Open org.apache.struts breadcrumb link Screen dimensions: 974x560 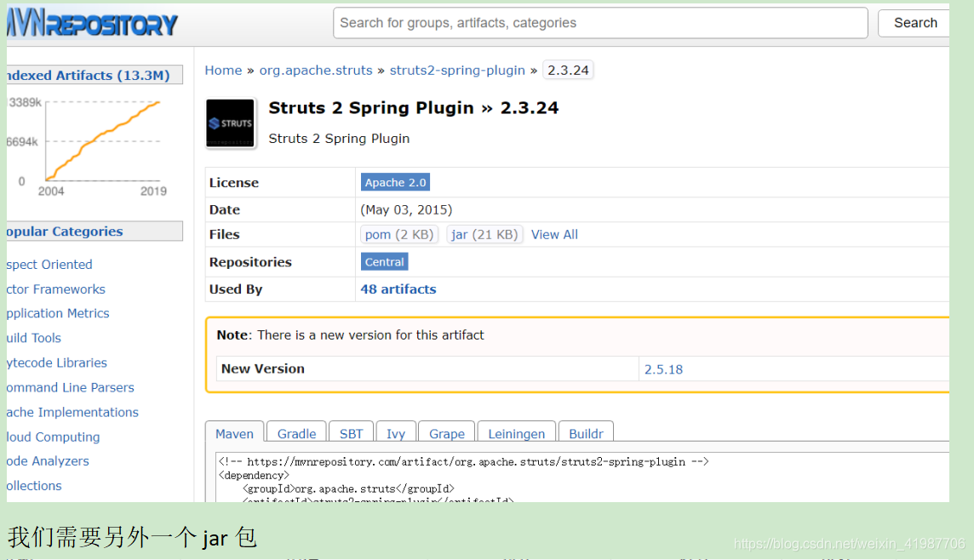pos(316,70)
